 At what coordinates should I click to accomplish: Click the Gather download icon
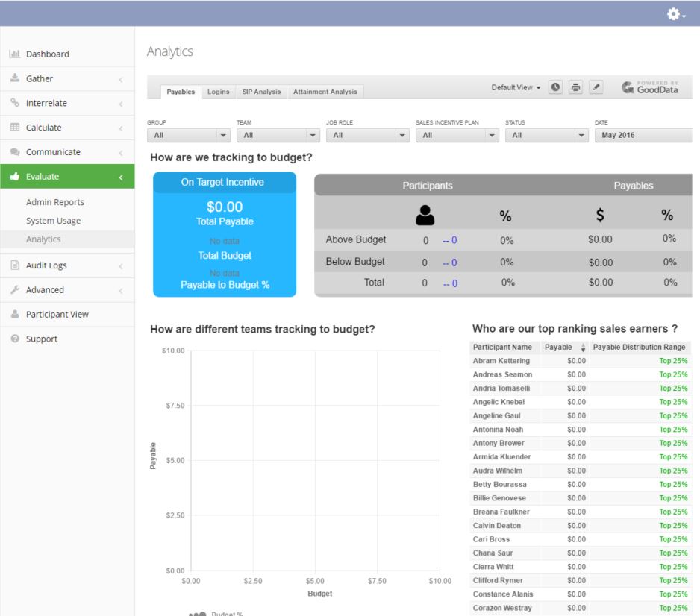15,78
